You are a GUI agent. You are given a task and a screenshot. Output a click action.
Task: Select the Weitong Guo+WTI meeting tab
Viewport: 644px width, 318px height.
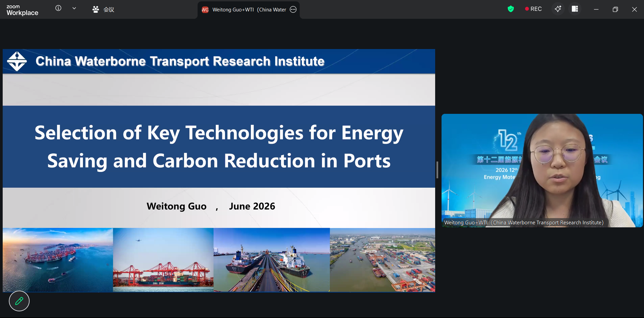(x=249, y=10)
